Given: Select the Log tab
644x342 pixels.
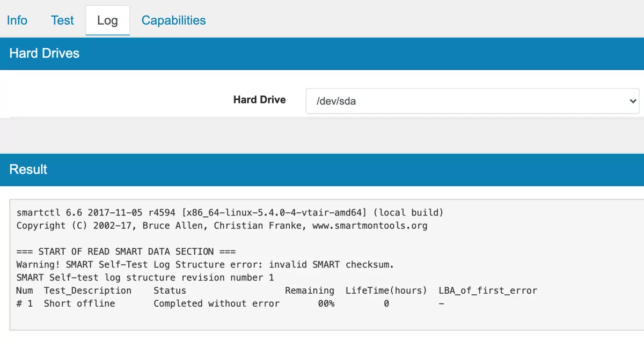Looking at the screenshot, I should coord(107,21).
